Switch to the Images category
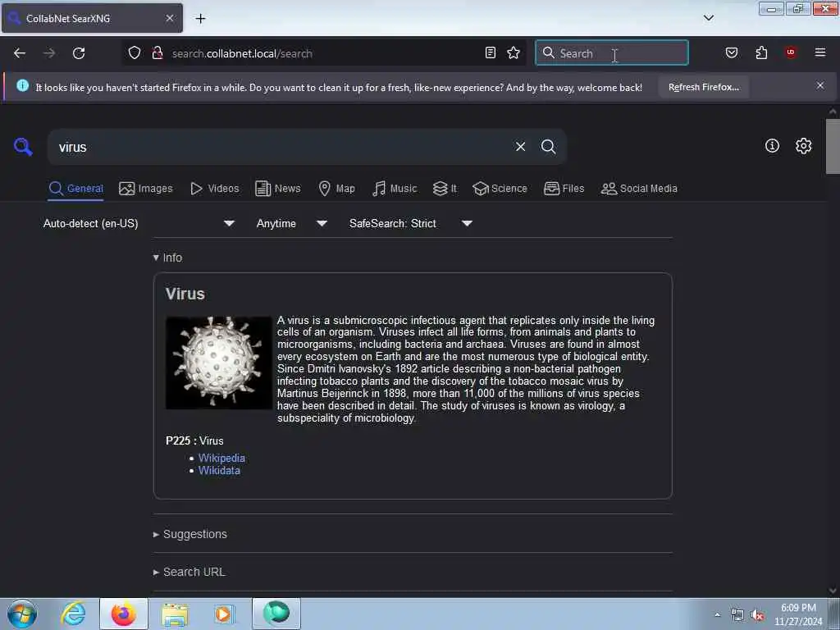 146,189
